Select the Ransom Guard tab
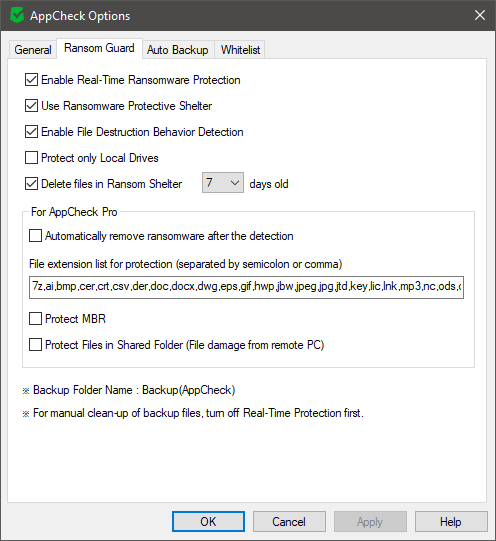496x541 pixels. [x=99, y=48]
